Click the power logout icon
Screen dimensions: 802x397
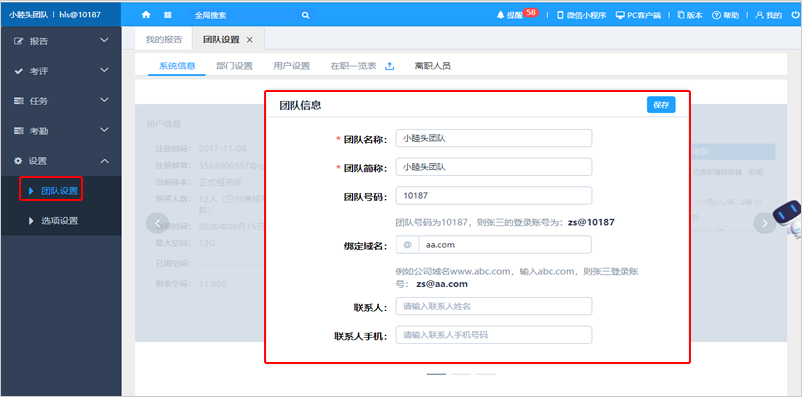tap(795, 15)
